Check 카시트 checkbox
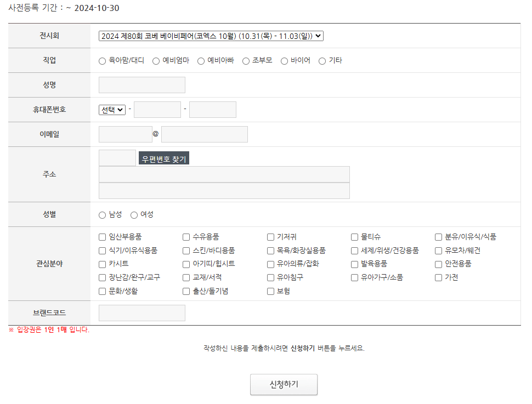 (102, 264)
